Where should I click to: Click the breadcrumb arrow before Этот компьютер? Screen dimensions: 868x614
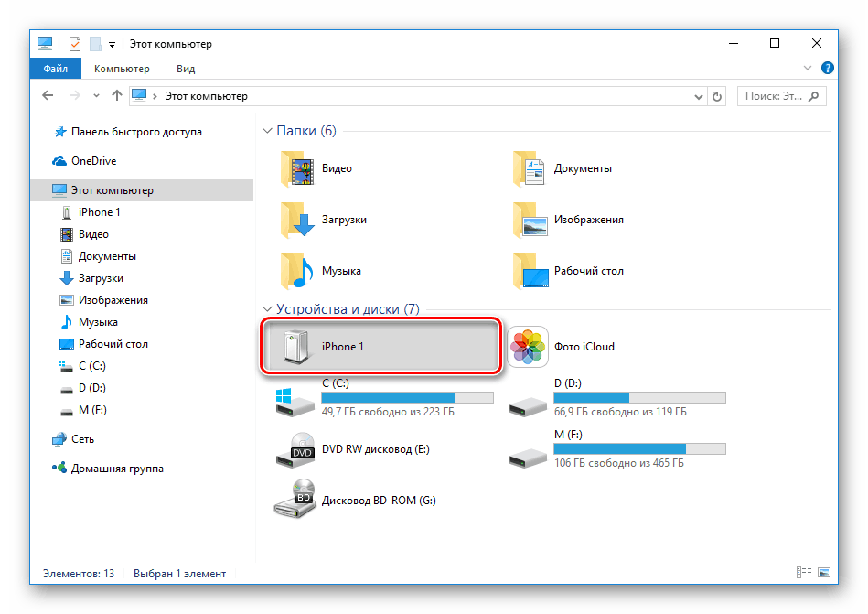155,96
